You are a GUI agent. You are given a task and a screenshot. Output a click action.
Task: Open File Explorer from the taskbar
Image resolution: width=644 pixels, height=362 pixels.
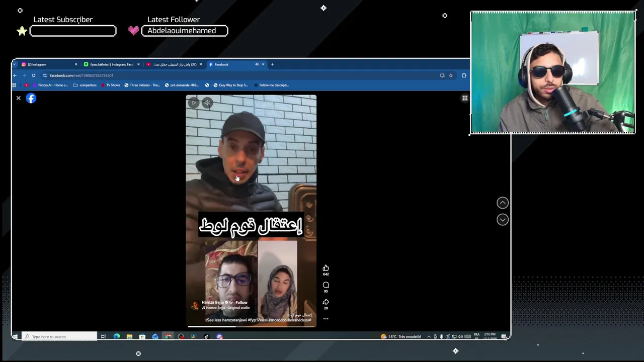(129, 336)
